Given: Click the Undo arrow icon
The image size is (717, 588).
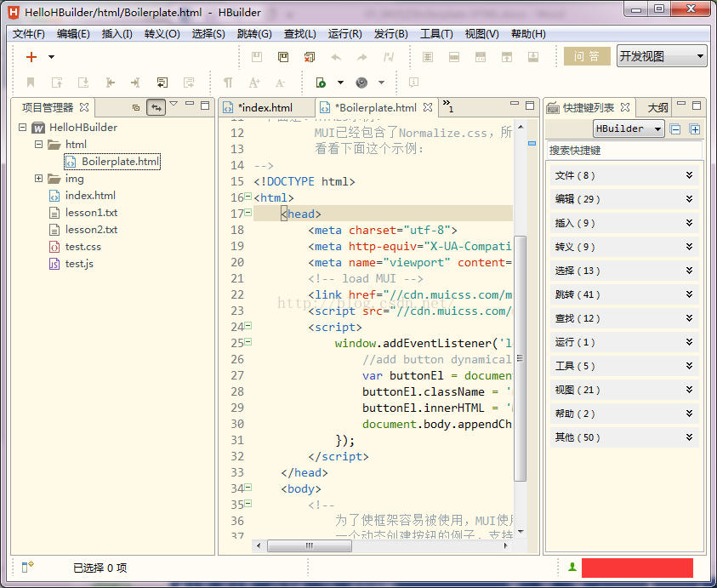Looking at the screenshot, I should 336,57.
